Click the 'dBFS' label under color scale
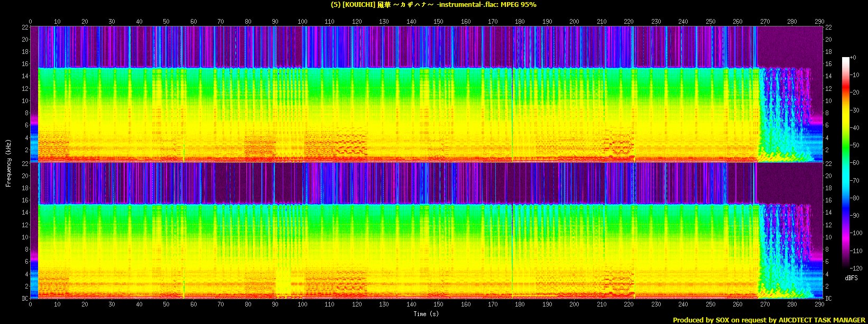 click(x=851, y=277)
